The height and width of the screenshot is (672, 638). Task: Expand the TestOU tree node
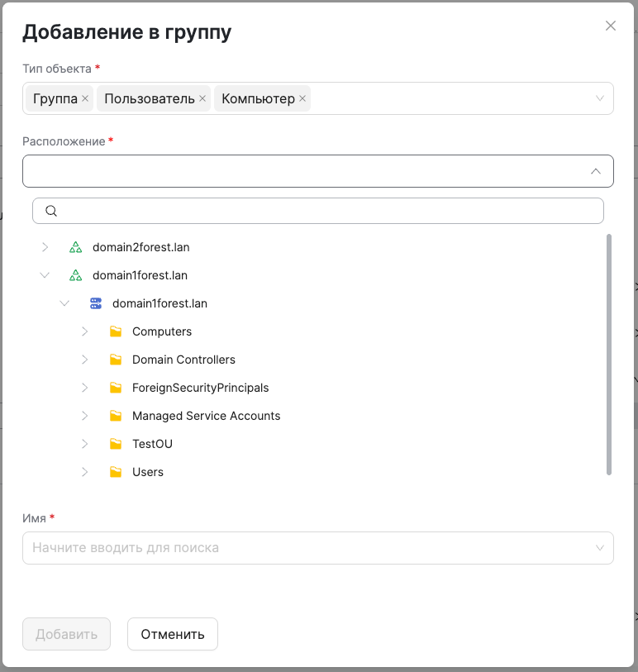[x=84, y=443]
